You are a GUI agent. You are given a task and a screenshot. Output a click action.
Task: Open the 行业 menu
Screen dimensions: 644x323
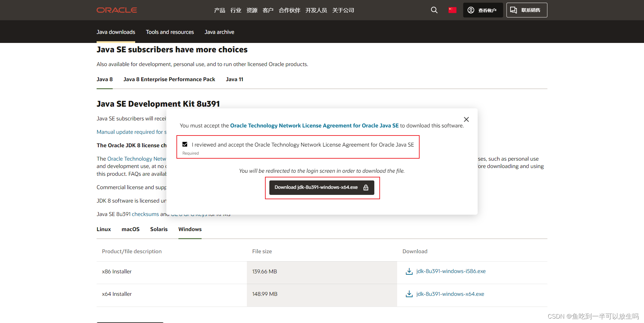click(x=236, y=10)
